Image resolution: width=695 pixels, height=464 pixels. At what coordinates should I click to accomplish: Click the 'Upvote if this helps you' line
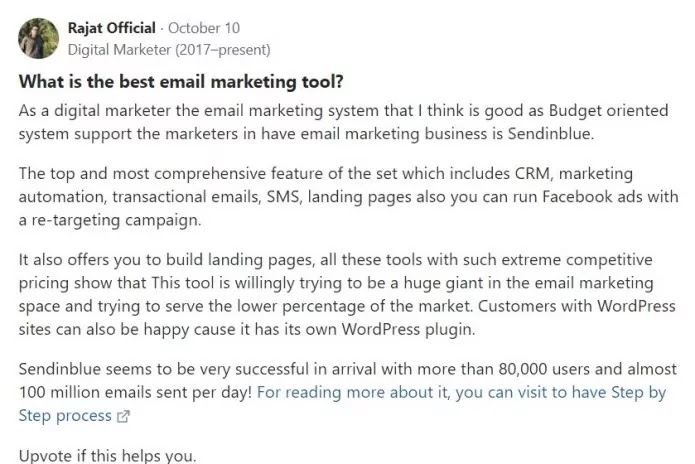click(x=107, y=456)
